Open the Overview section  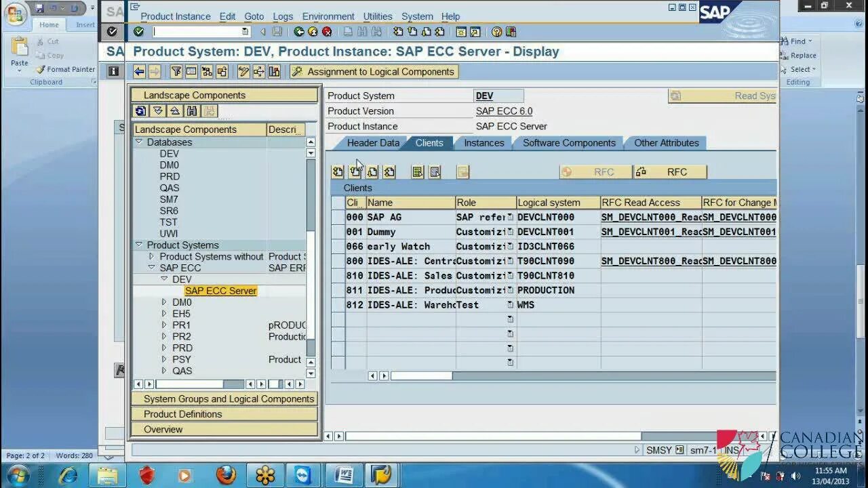coord(224,430)
